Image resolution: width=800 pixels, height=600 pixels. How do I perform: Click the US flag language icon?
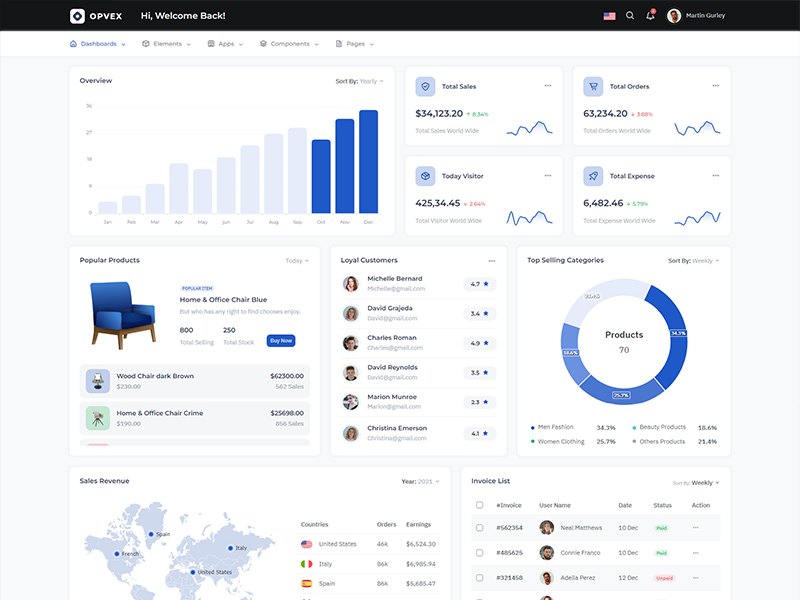tap(609, 16)
